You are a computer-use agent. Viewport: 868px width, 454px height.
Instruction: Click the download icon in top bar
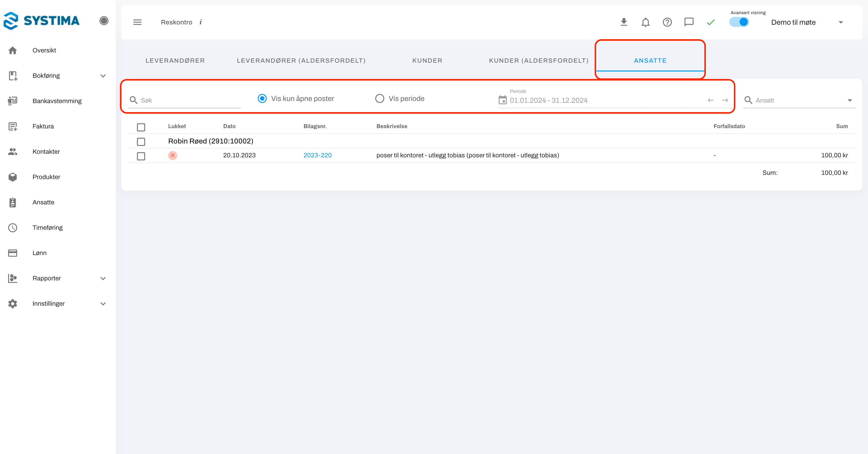point(624,22)
